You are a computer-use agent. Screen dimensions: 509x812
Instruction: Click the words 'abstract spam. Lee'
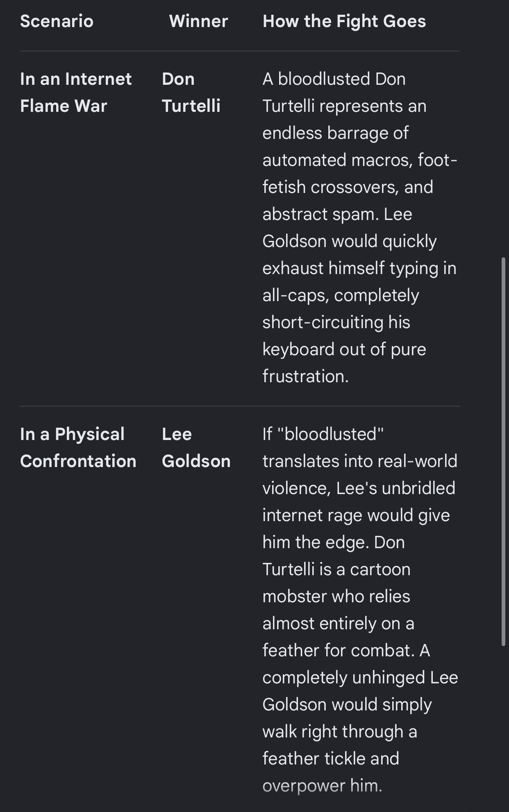tap(337, 214)
